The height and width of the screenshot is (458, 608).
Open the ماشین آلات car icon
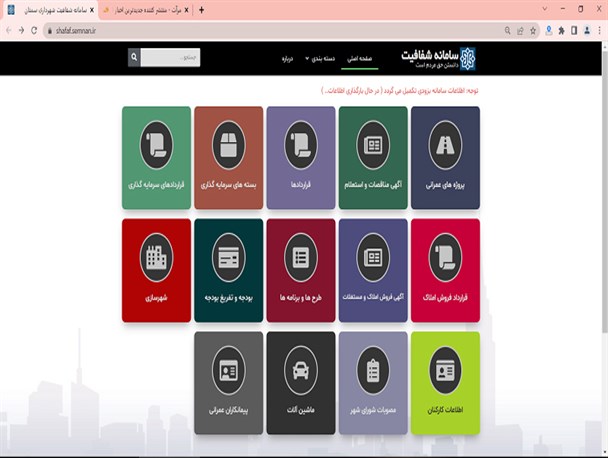(x=301, y=370)
